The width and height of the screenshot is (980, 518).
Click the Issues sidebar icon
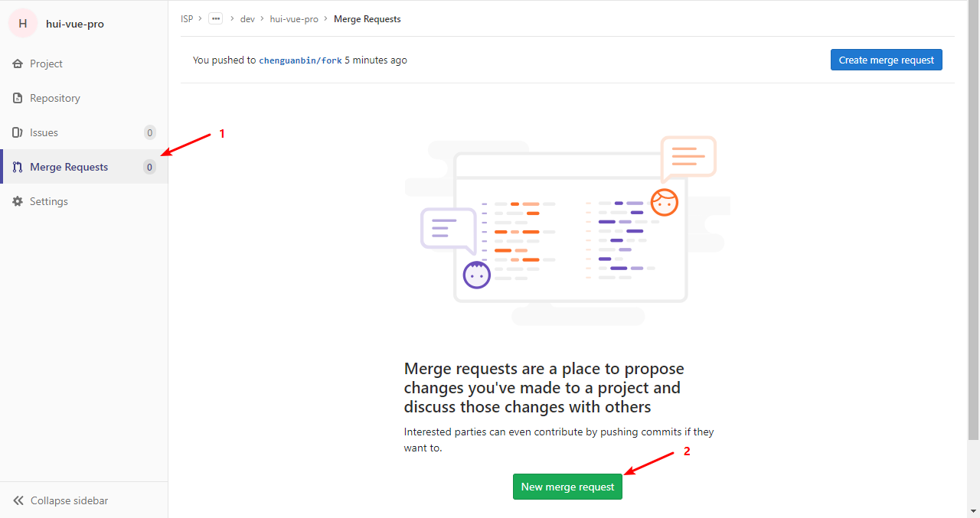18,133
